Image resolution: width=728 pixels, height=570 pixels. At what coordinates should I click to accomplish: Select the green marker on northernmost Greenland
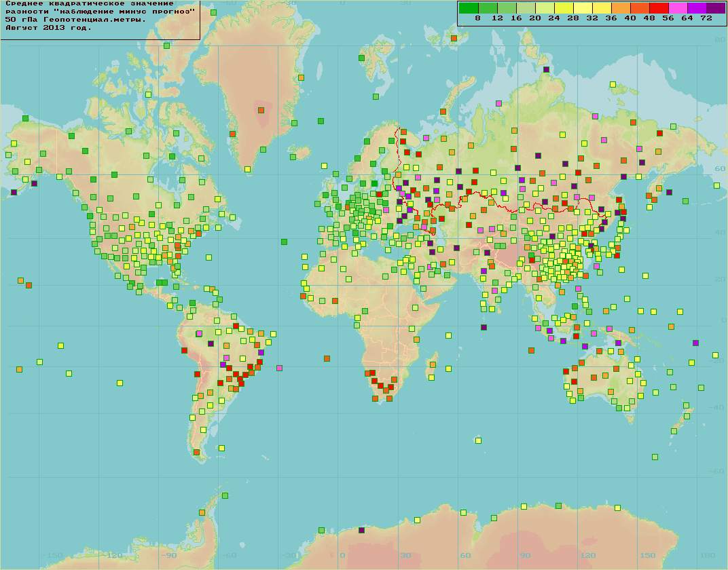click(213, 12)
